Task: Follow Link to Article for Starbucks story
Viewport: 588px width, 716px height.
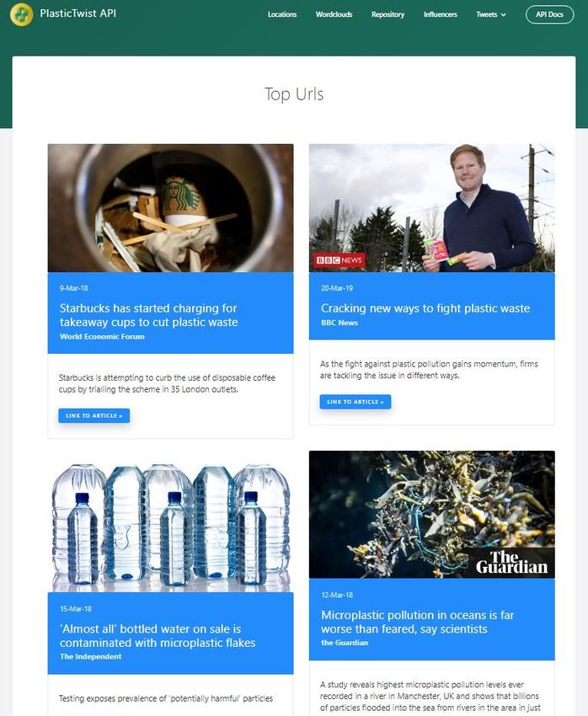Action: coord(94,415)
